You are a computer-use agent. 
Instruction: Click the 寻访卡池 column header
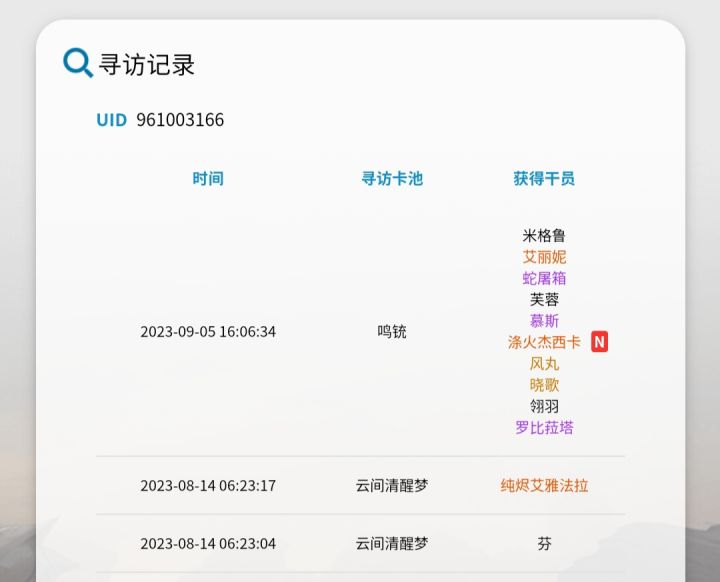point(392,178)
